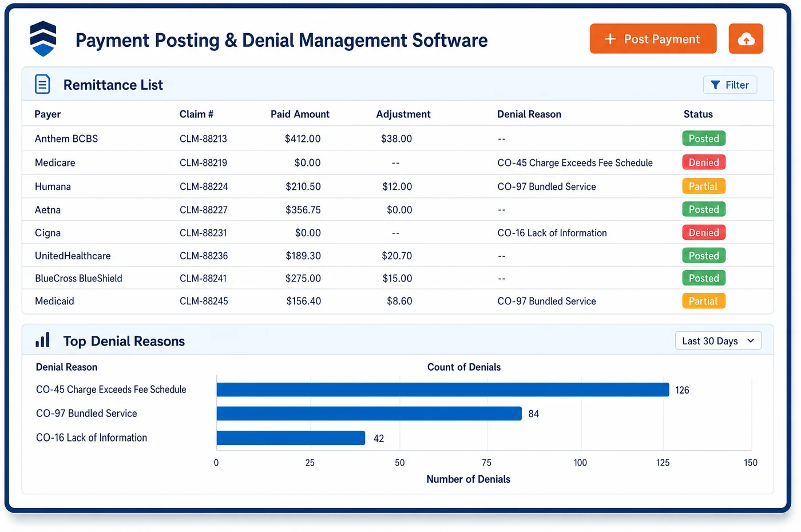Screen dimensions: 801x532
Task: Click the bar chart icon beside Top Denial Reasons
Action: [x=42, y=340]
